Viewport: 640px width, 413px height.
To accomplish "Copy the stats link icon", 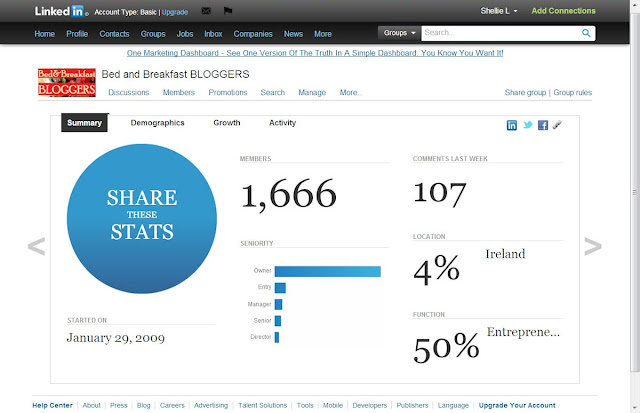I will click(557, 124).
